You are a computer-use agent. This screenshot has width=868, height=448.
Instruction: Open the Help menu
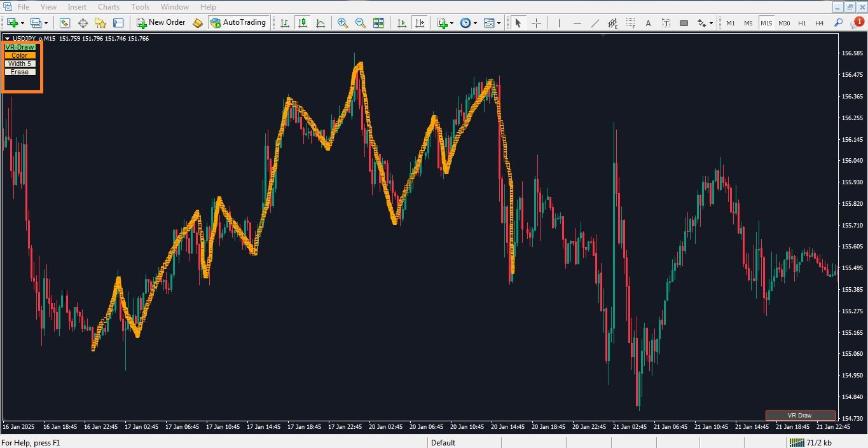point(208,7)
